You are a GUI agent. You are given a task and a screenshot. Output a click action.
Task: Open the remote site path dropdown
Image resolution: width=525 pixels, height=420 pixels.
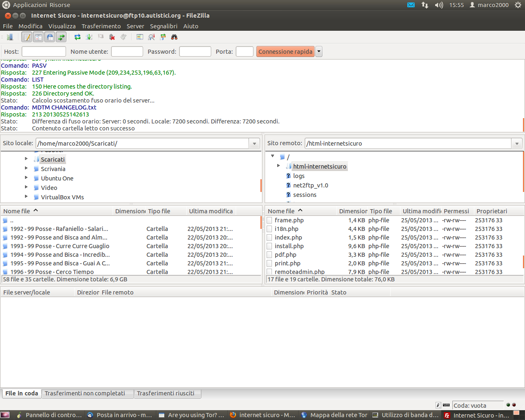(x=517, y=144)
